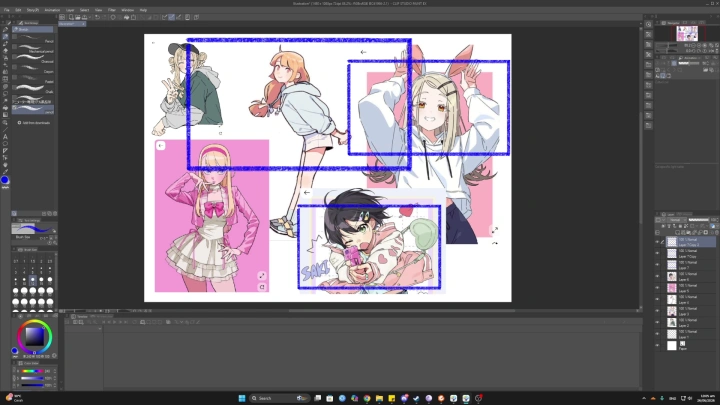Open Google Chrome from the taskbar
Viewport: 720px width, 405px height.
(x=367, y=398)
